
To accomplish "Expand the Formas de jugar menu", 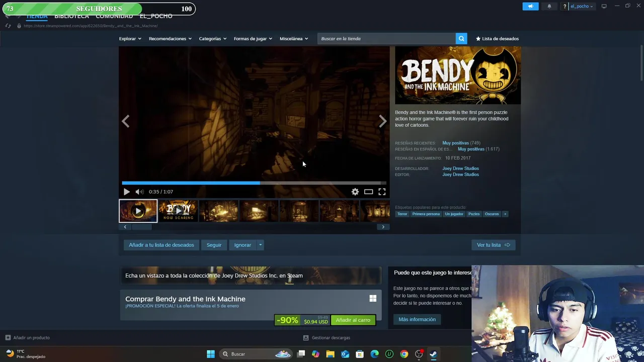I will coord(253,39).
